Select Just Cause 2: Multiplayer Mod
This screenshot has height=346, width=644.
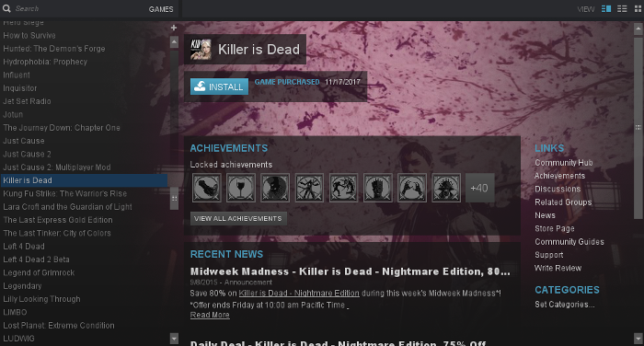[x=57, y=167]
